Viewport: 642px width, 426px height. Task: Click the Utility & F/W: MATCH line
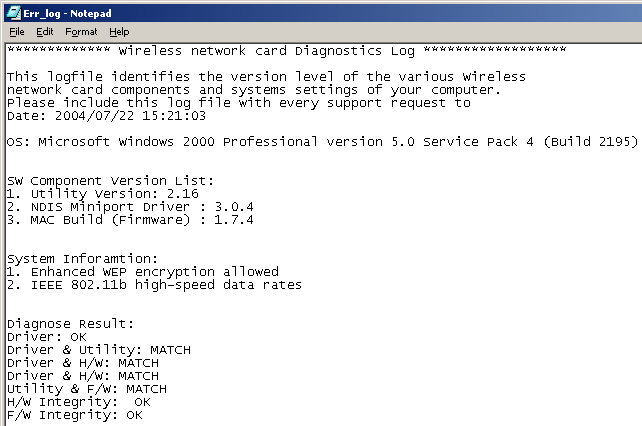point(87,388)
